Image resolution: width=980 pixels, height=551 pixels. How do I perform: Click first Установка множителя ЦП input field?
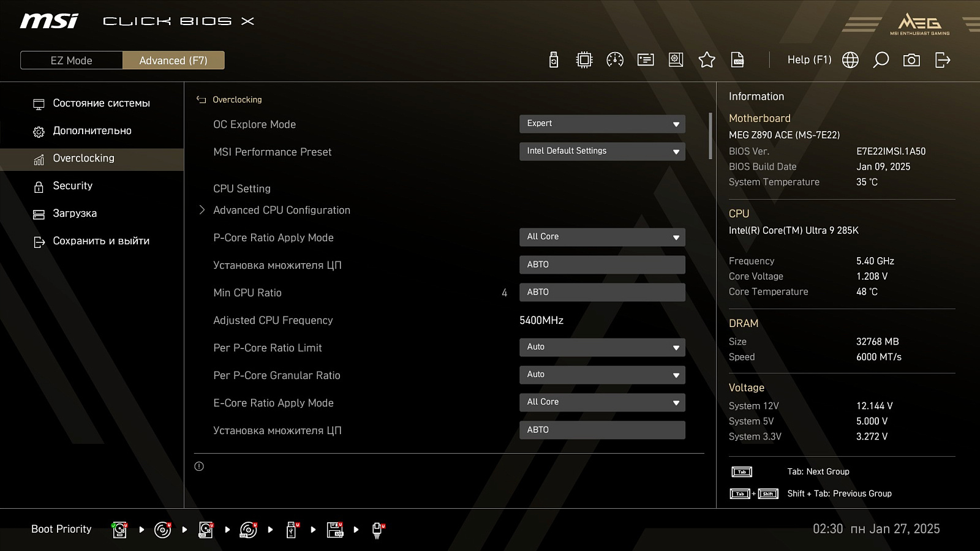[602, 264]
